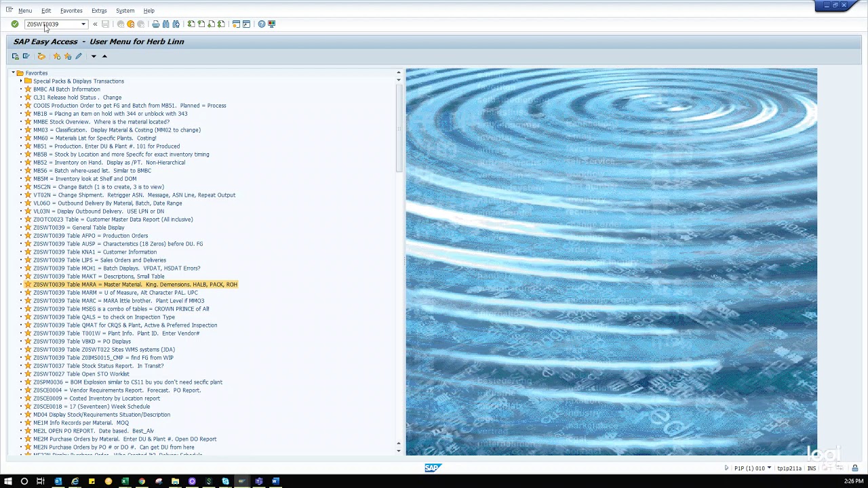Open Google Chrome from the taskbar
Screen dimensions: 868x488
(142, 481)
